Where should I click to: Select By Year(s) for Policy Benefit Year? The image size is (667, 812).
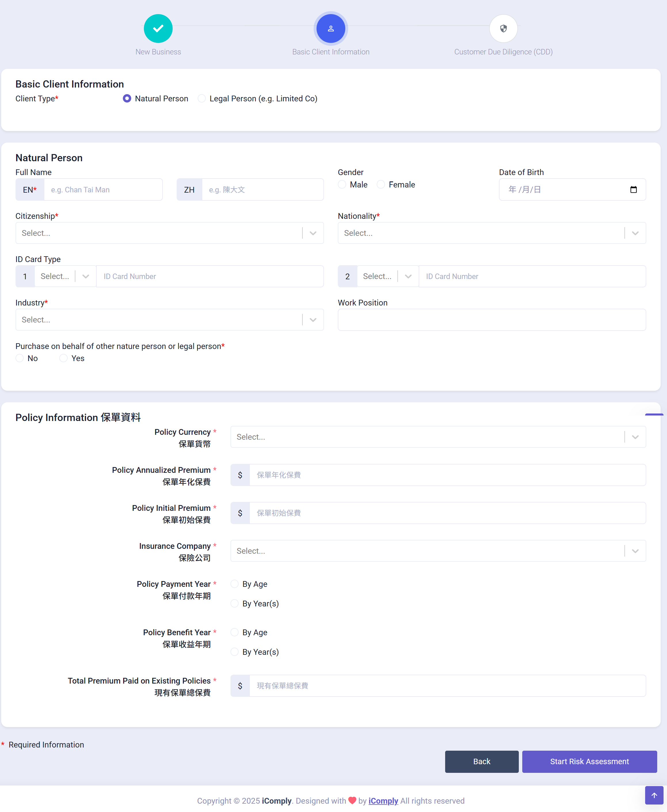pyautogui.click(x=235, y=652)
